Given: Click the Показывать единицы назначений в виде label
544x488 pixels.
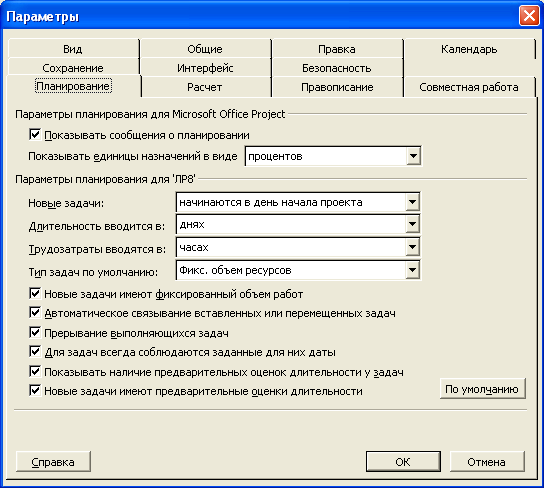Looking at the screenshot, I should point(133,156).
